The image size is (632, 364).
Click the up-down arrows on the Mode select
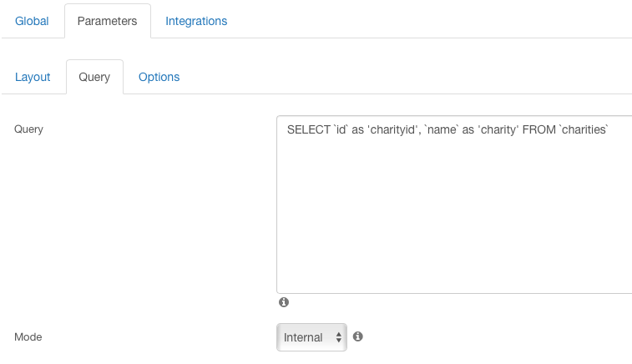[x=339, y=337]
